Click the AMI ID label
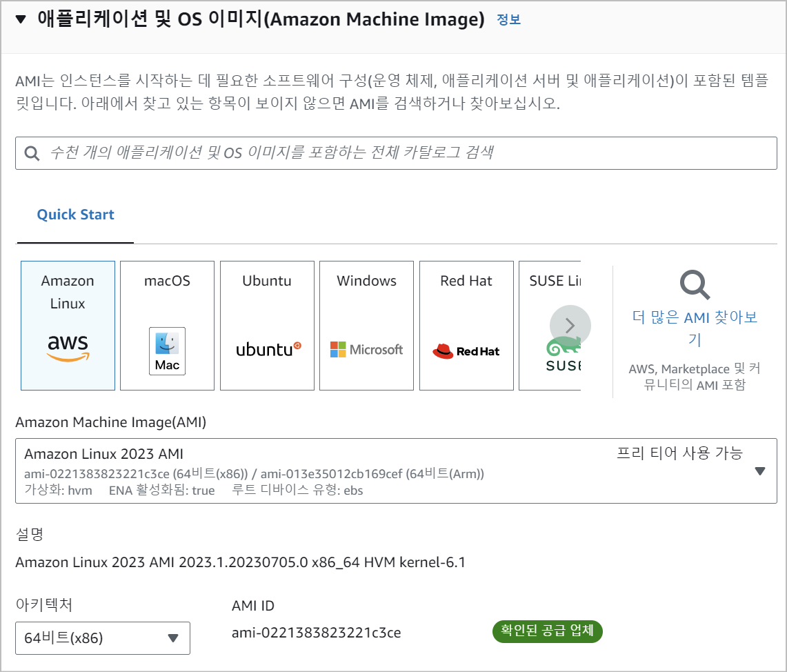The height and width of the screenshot is (672, 787). [253, 606]
